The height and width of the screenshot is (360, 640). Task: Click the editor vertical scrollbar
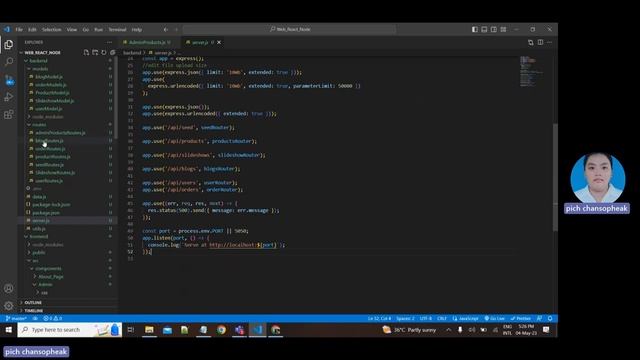point(555,178)
